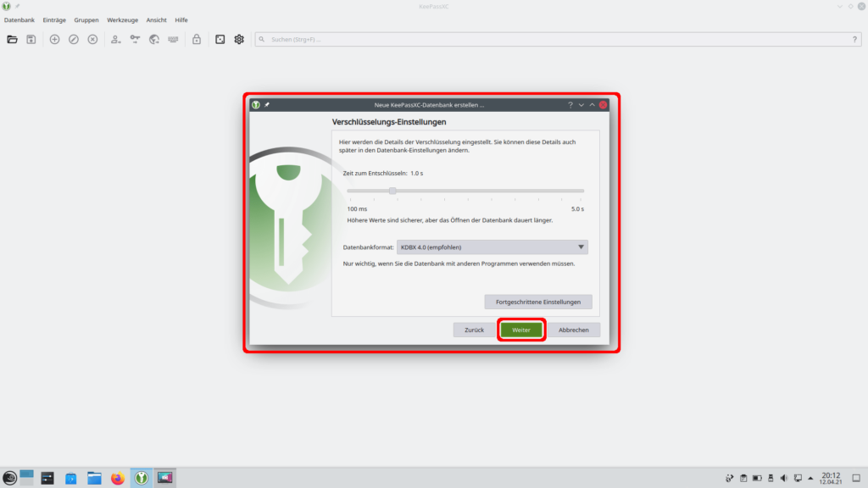
Task: Open the clock showing 20:12
Action: pyautogui.click(x=831, y=478)
